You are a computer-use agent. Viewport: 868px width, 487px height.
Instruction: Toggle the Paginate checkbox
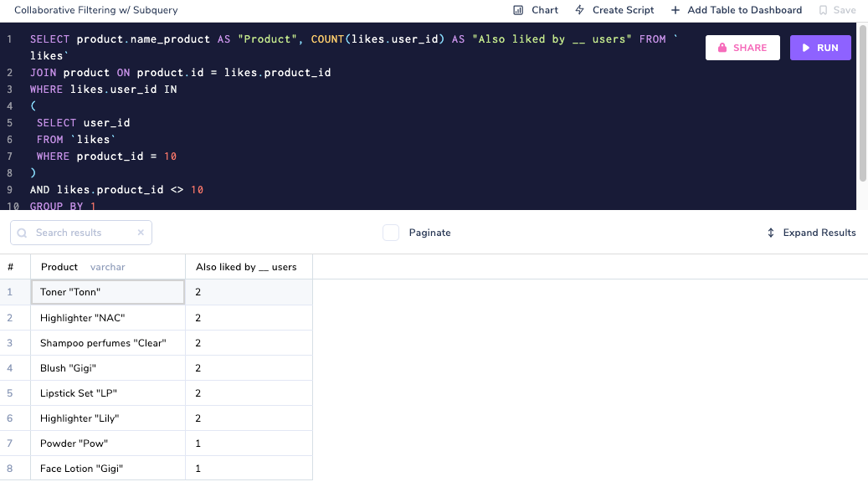(x=391, y=233)
